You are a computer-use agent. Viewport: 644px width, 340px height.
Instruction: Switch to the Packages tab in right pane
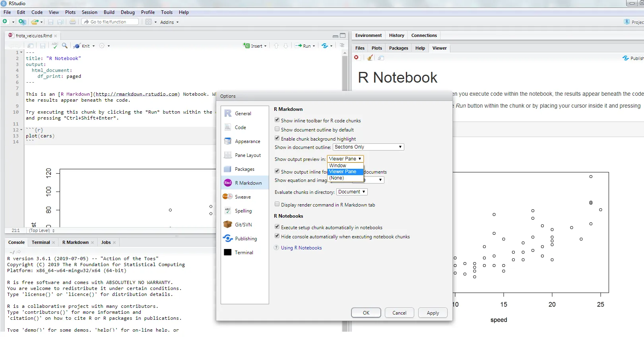(399, 48)
